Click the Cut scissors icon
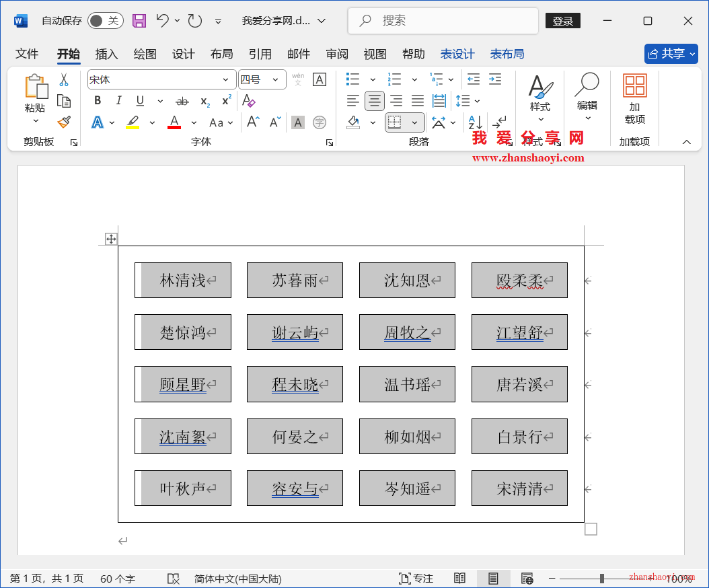 coord(64,80)
